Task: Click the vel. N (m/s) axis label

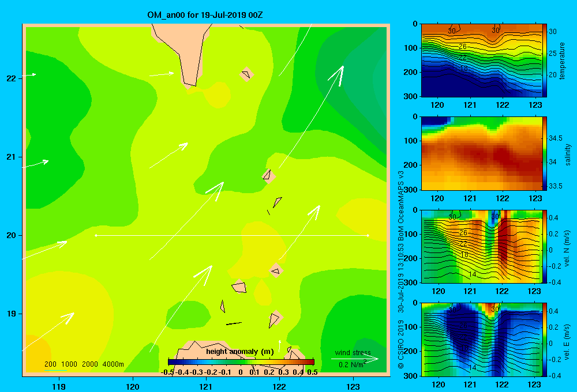Action: tap(567, 248)
